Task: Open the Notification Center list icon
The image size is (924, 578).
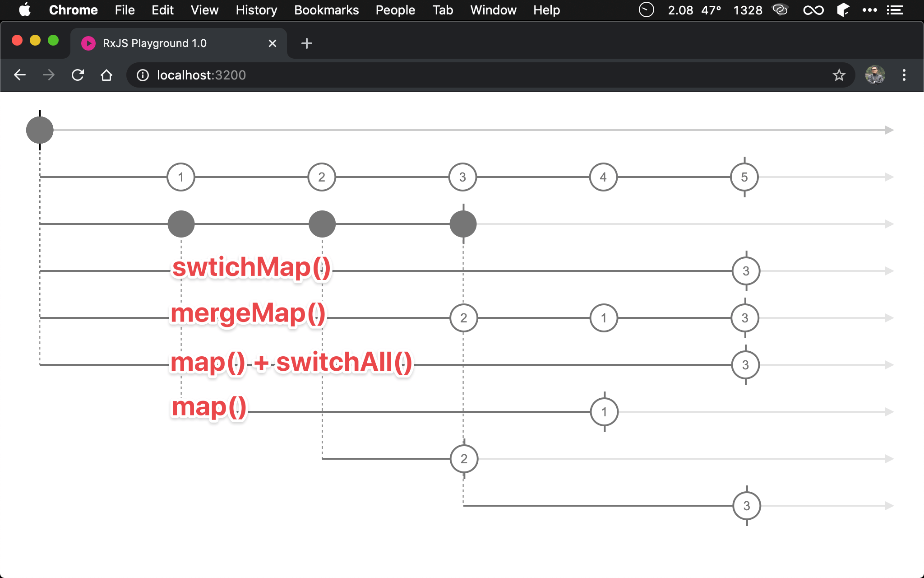Action: [x=895, y=10]
